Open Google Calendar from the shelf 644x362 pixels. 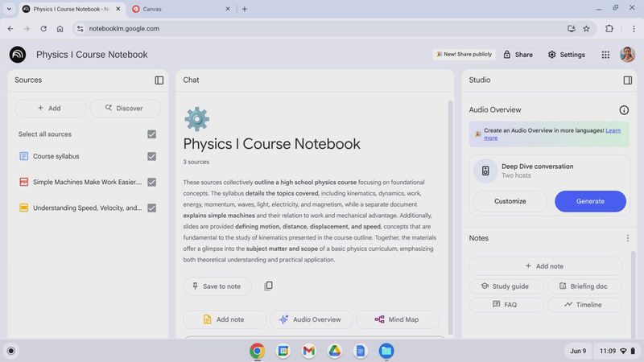283,351
